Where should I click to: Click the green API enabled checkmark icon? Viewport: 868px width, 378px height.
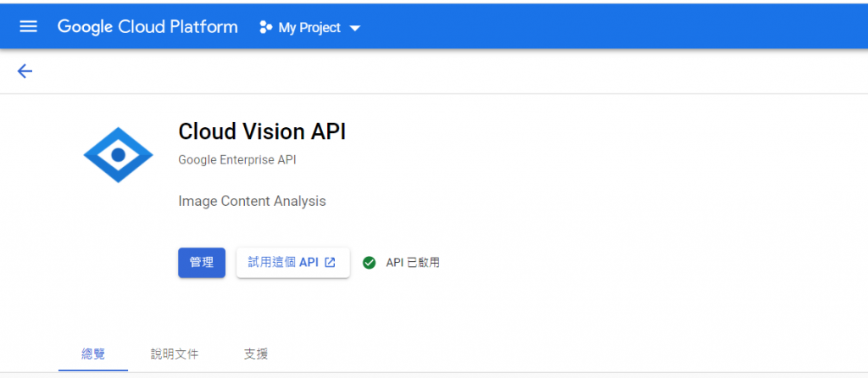(x=370, y=263)
